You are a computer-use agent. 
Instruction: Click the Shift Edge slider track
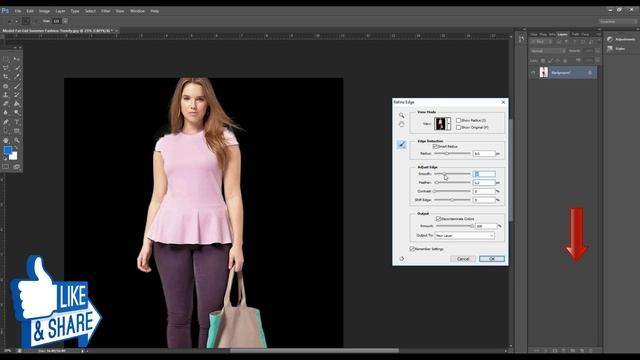[x=452, y=200]
